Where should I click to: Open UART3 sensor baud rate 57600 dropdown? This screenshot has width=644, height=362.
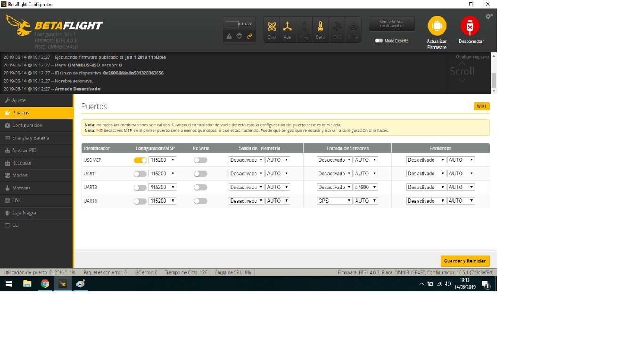[x=365, y=187]
